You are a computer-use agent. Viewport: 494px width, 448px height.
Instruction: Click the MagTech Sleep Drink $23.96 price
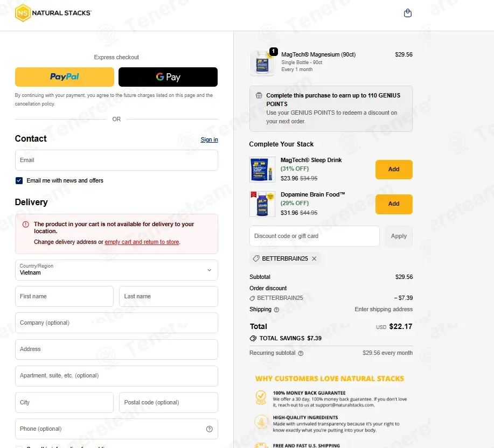[x=289, y=178]
